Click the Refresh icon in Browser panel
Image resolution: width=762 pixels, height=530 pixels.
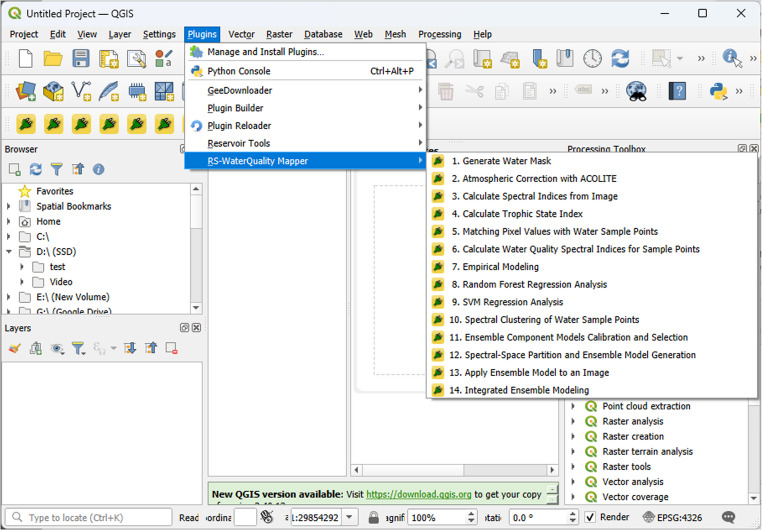pyautogui.click(x=35, y=169)
